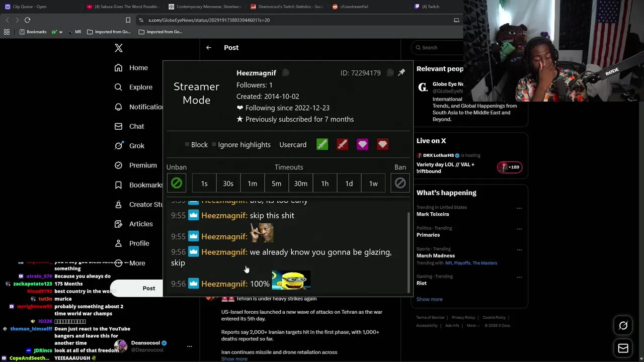
Task: Timeout user for 5m
Action: click(x=277, y=184)
